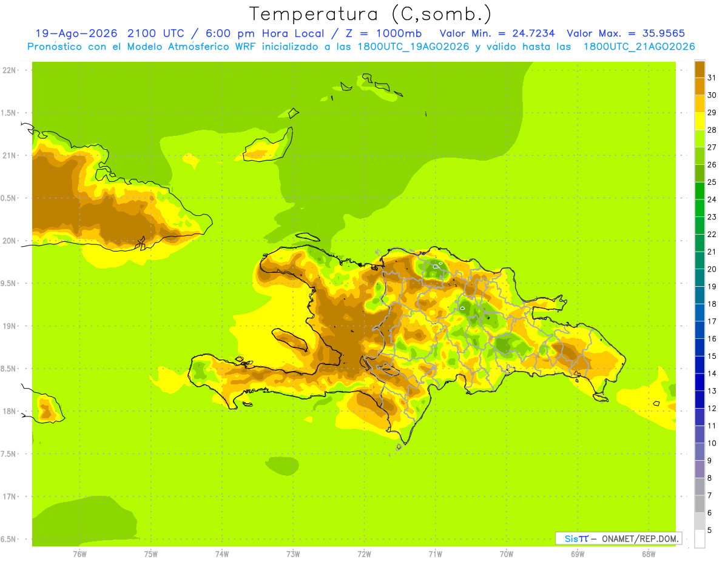Click the "17N" latitude axis label

pos(9,497)
